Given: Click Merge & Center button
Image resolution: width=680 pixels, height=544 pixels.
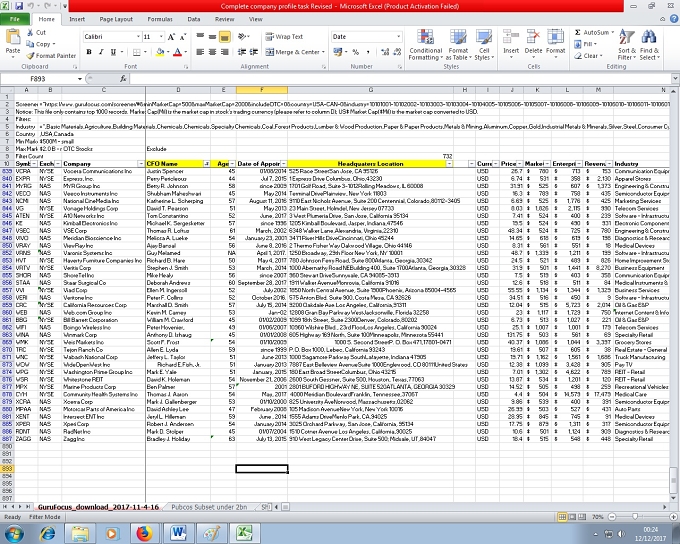Looking at the screenshot, I should 294,52.
